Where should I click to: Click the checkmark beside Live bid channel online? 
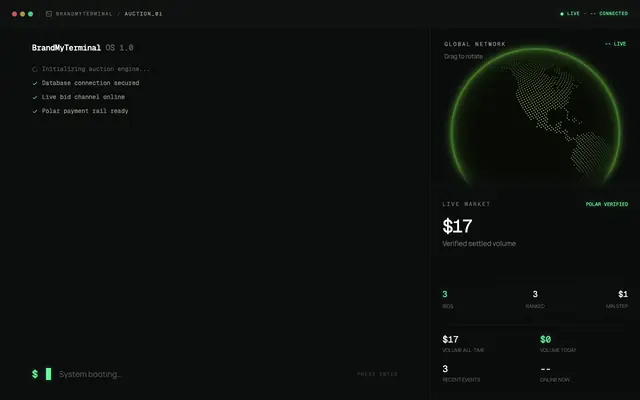click(35, 97)
